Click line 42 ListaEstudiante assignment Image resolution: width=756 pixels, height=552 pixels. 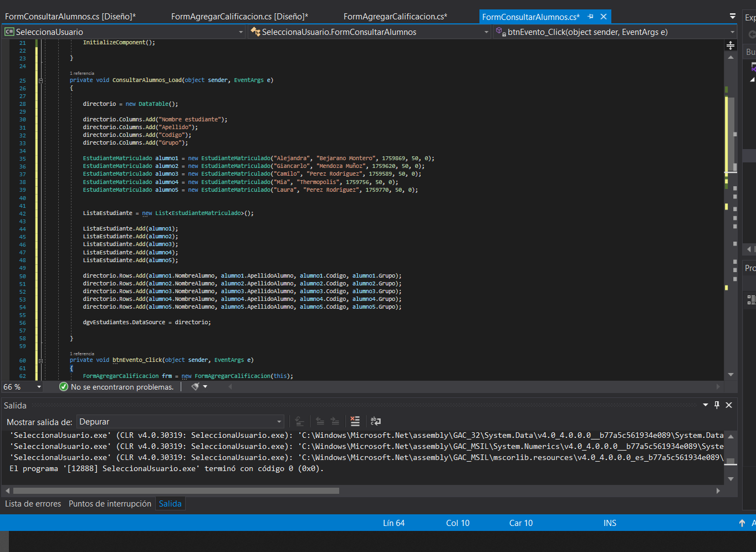[168, 213]
